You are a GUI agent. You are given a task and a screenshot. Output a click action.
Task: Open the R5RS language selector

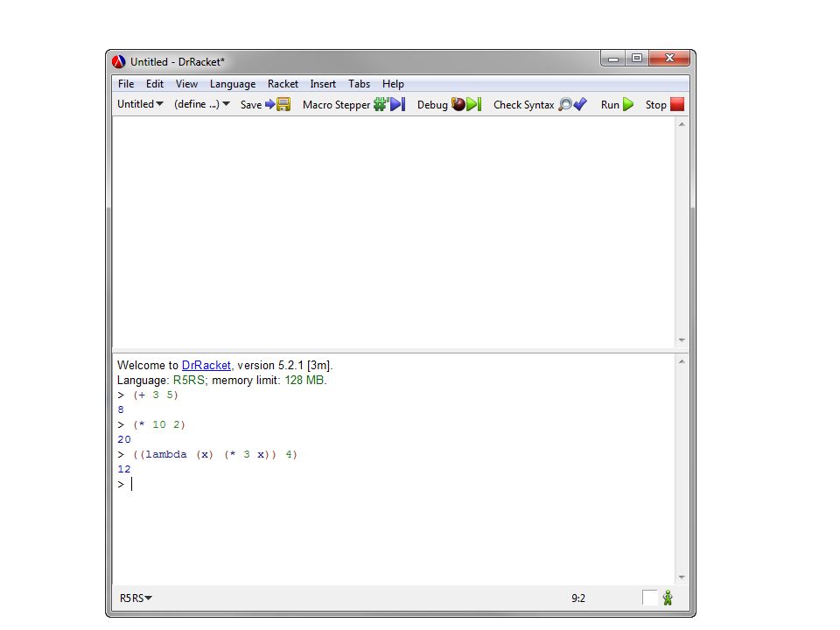pos(136,598)
